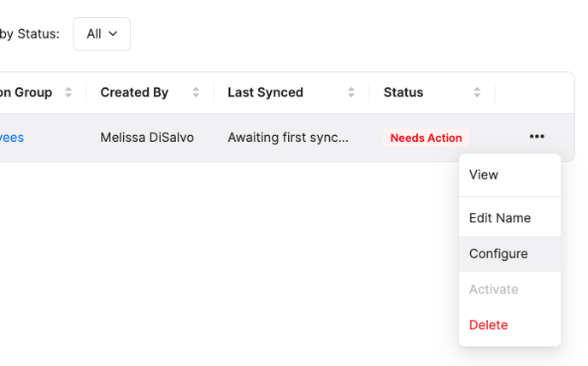Select Edit Name in the context menu

pos(500,218)
